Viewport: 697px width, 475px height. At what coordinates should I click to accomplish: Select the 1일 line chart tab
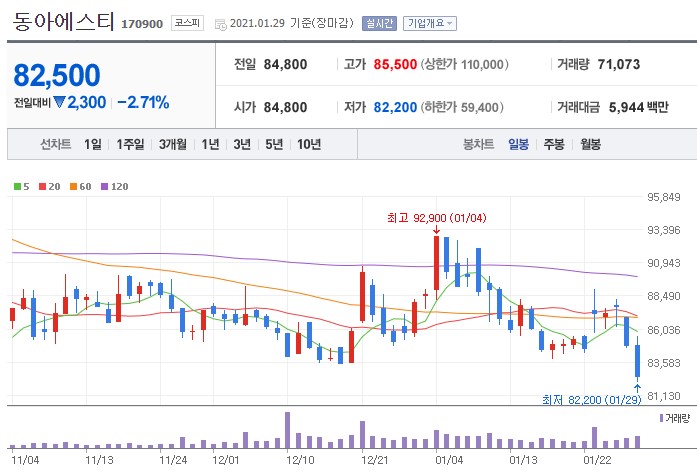tap(93, 144)
